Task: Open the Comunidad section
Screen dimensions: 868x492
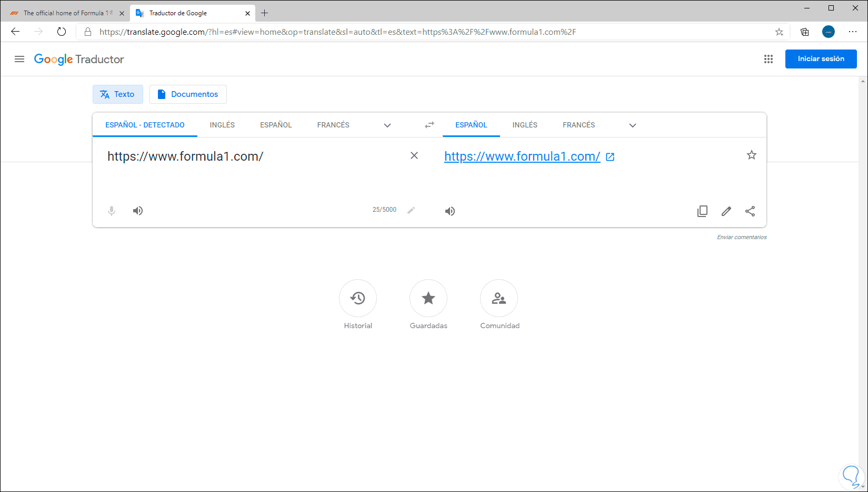Action: tap(499, 298)
